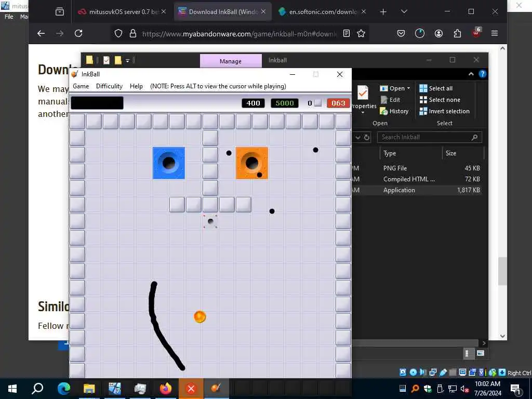This screenshot has height=399, width=532.
Task: Launch Microsoft Edge from the taskbar
Action: click(x=64, y=389)
